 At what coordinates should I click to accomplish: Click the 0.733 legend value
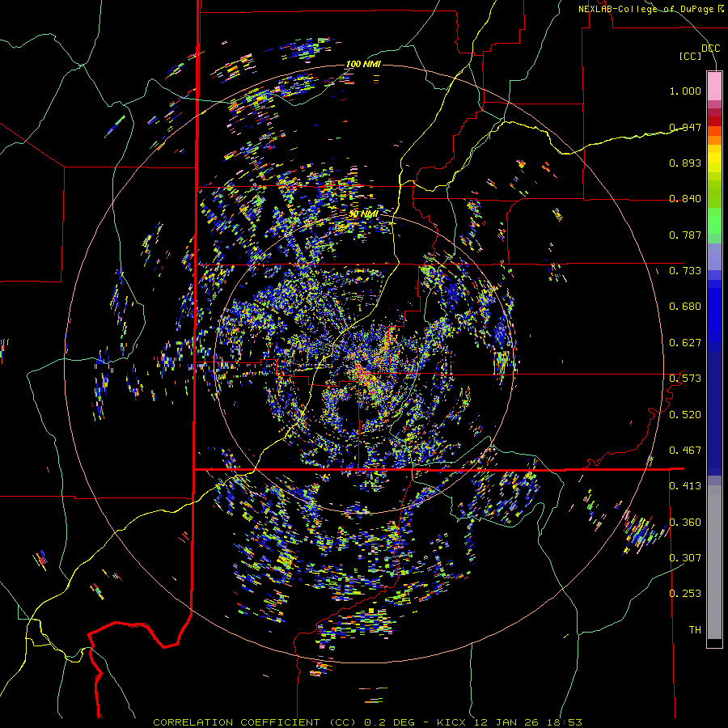click(685, 271)
